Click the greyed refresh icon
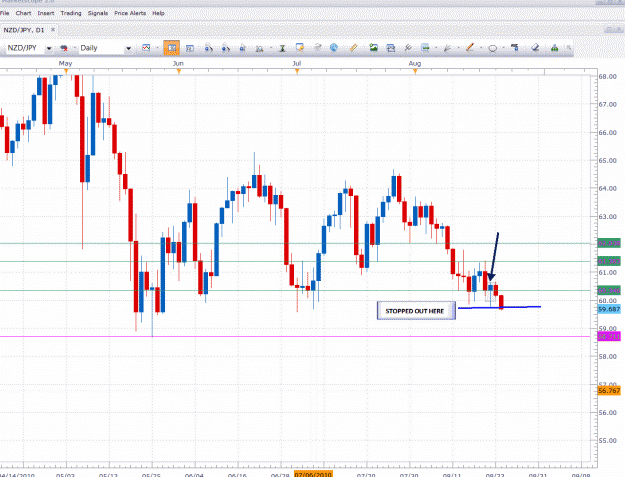The image size is (625, 477). click(318, 48)
